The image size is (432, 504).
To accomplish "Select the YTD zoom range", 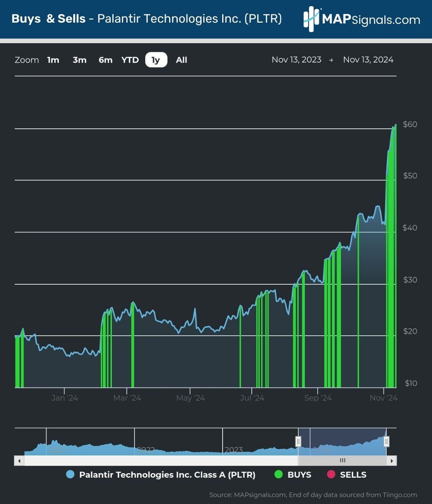I will pyautogui.click(x=130, y=60).
